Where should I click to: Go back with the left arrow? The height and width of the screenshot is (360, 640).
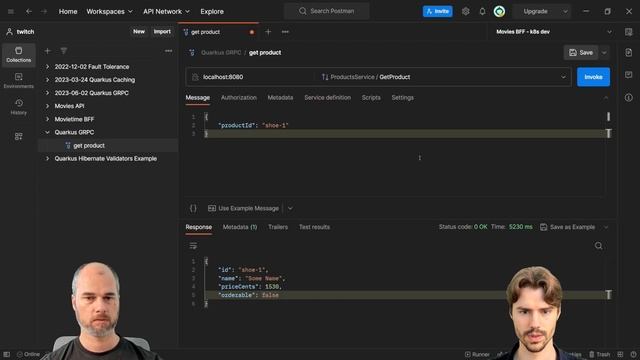(x=29, y=11)
